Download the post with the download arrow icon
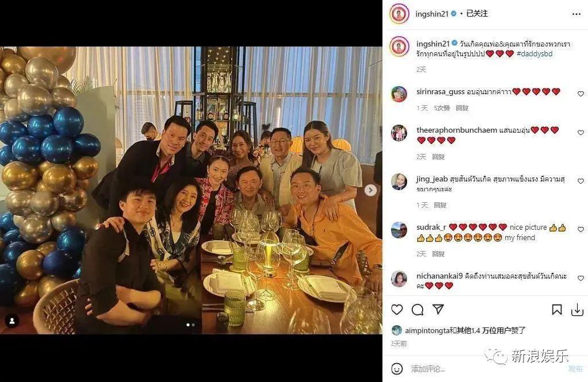This screenshot has height=382, width=588. click(577, 310)
